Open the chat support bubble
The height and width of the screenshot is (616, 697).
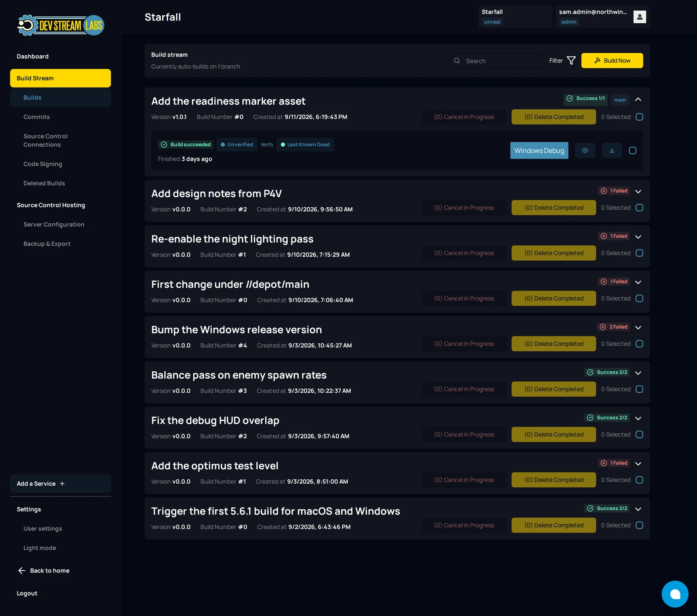675,594
